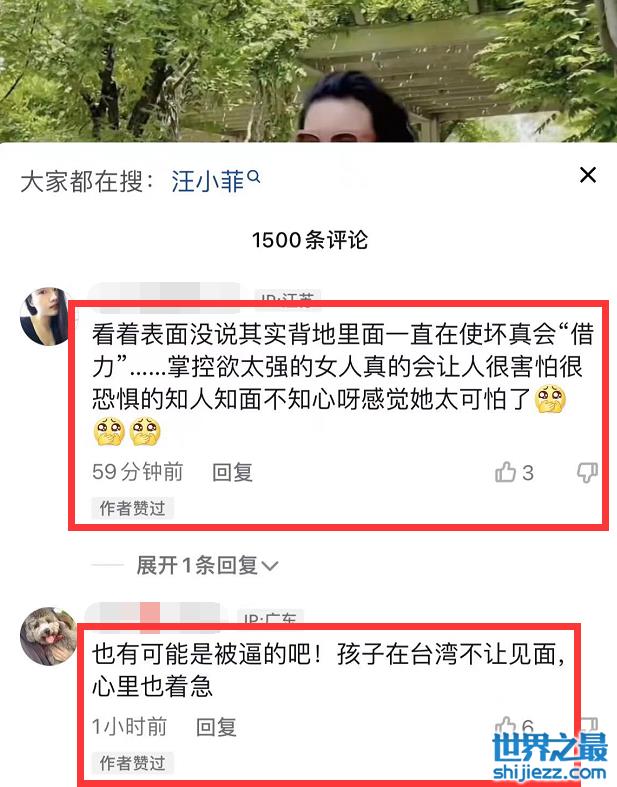Like the second comment about 台湾
Image resolution: width=617 pixels, height=787 pixels.
click(x=506, y=725)
